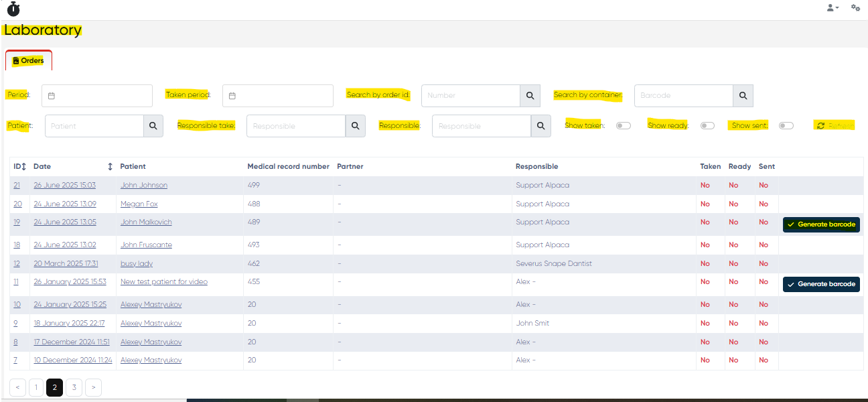Open the Taken period date picker
This screenshot has width=868, height=402.
click(278, 96)
